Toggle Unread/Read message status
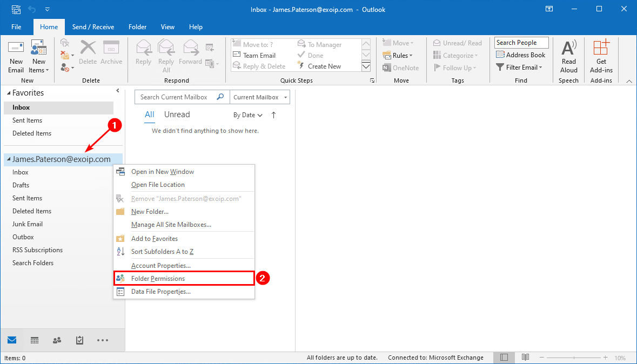Screen dimensions: 637x364 pyautogui.click(x=458, y=42)
